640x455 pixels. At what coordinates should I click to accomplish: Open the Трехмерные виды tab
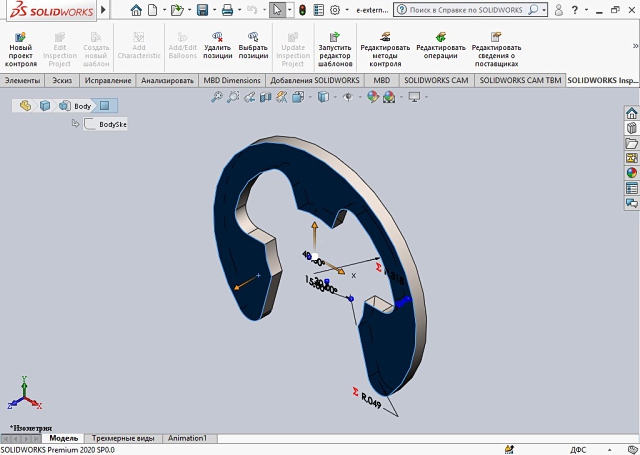pos(123,438)
